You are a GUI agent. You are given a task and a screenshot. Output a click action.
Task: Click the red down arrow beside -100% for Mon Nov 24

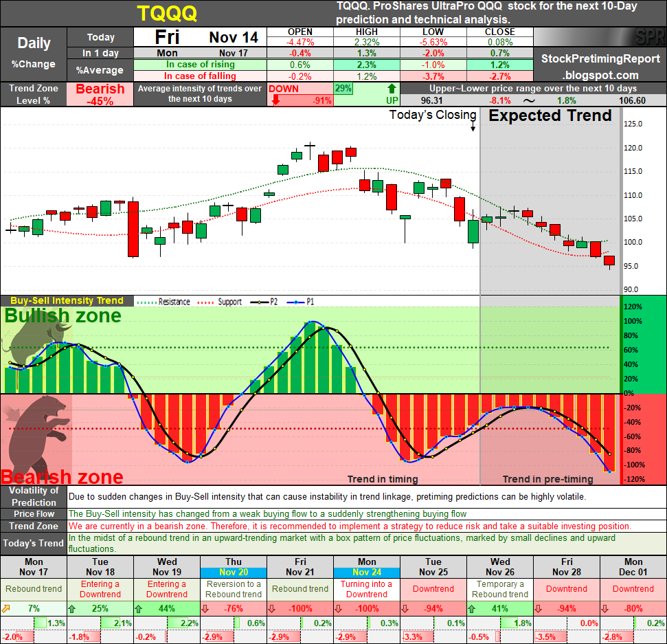(x=339, y=609)
